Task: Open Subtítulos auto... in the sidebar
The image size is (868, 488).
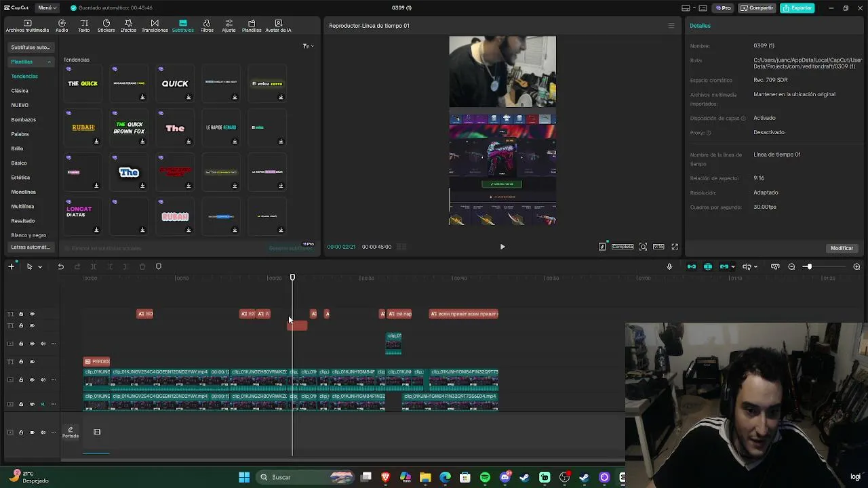Action: pyautogui.click(x=31, y=47)
